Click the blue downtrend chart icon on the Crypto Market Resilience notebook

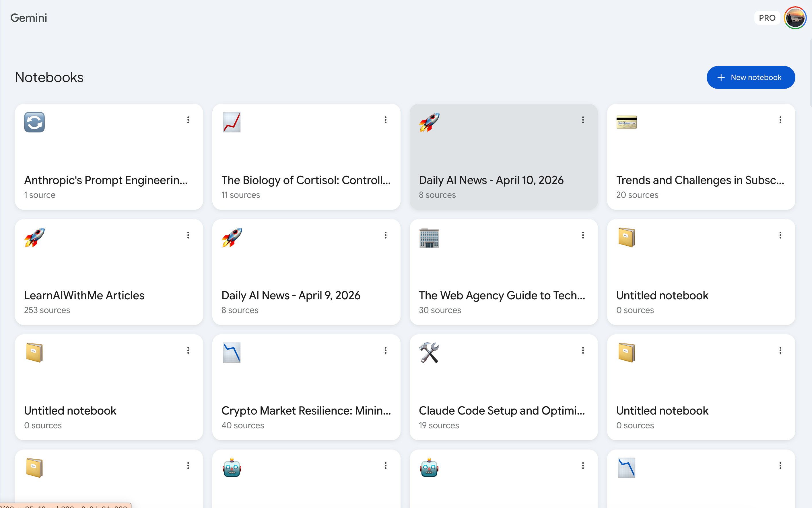pyautogui.click(x=232, y=353)
